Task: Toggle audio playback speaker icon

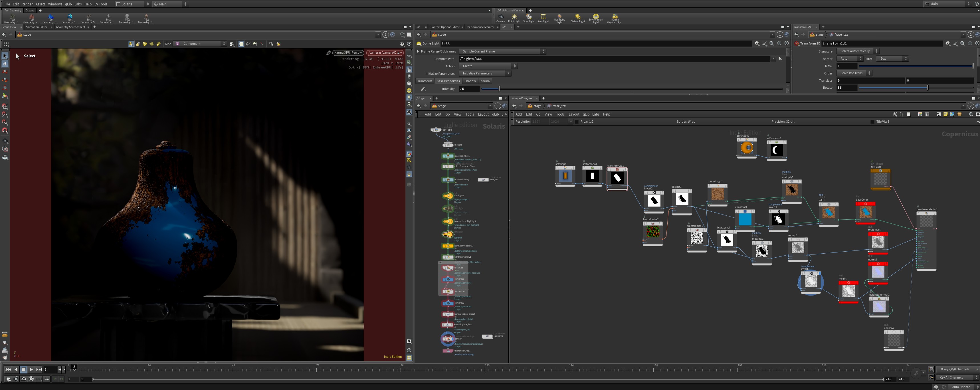Action: click(16, 379)
